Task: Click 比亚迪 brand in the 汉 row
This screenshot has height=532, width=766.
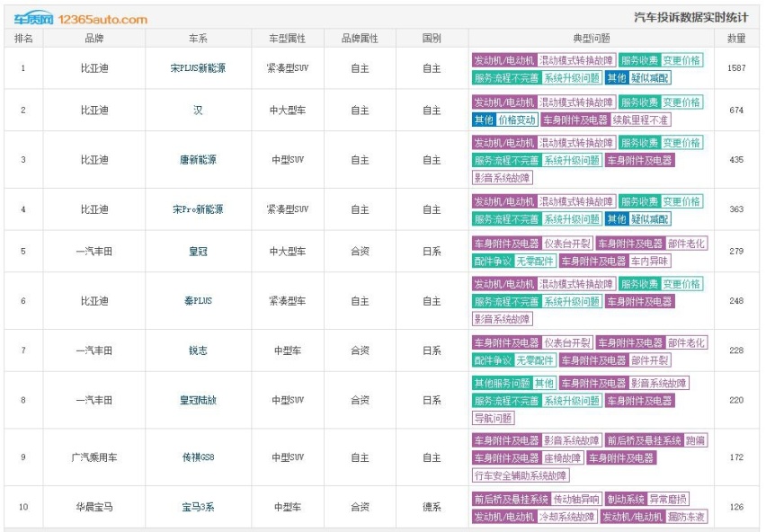Action: tap(94, 111)
